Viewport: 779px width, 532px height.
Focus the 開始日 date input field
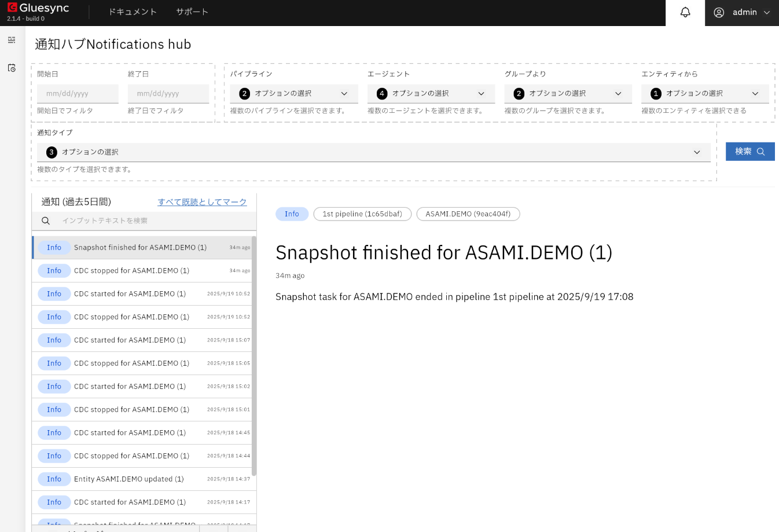coord(78,94)
